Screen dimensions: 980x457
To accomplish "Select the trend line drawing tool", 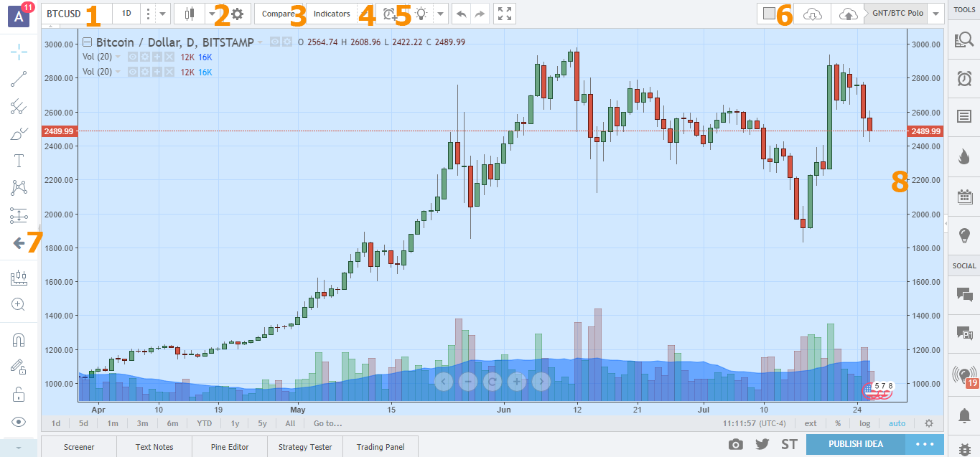I will [x=19, y=79].
